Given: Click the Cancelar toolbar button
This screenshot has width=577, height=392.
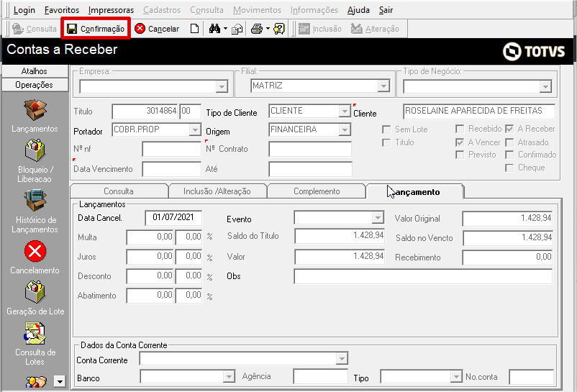Looking at the screenshot, I should tap(157, 29).
